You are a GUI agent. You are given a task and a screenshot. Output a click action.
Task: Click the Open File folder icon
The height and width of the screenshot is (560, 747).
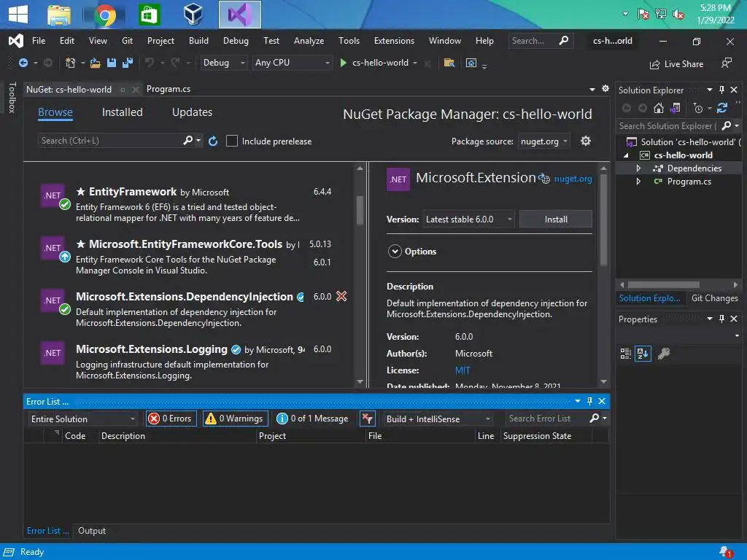(x=96, y=63)
